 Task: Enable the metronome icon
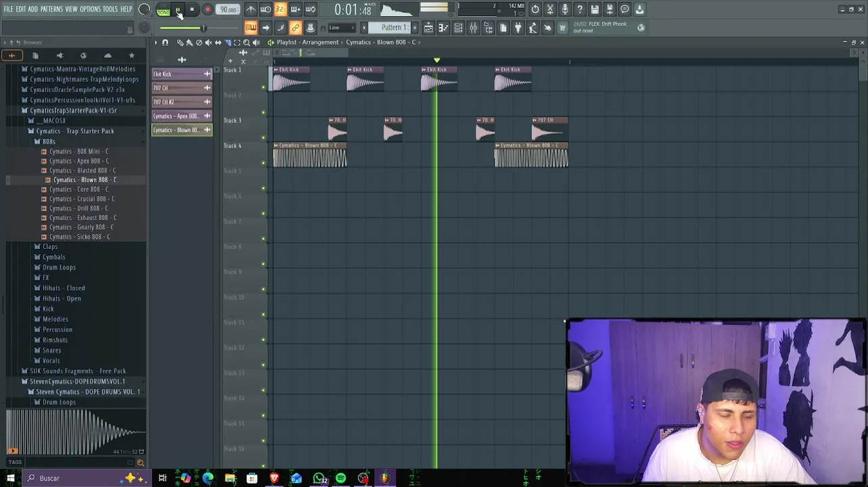250,9
